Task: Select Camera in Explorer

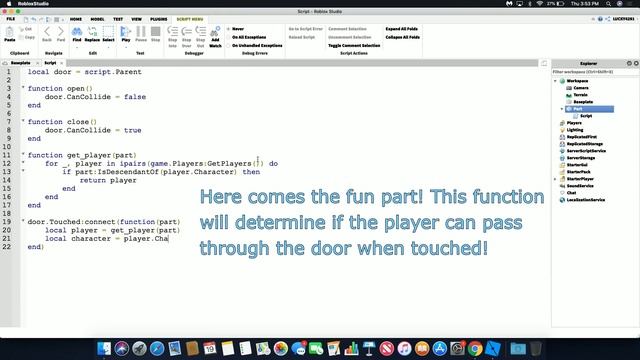Action: (x=581, y=88)
